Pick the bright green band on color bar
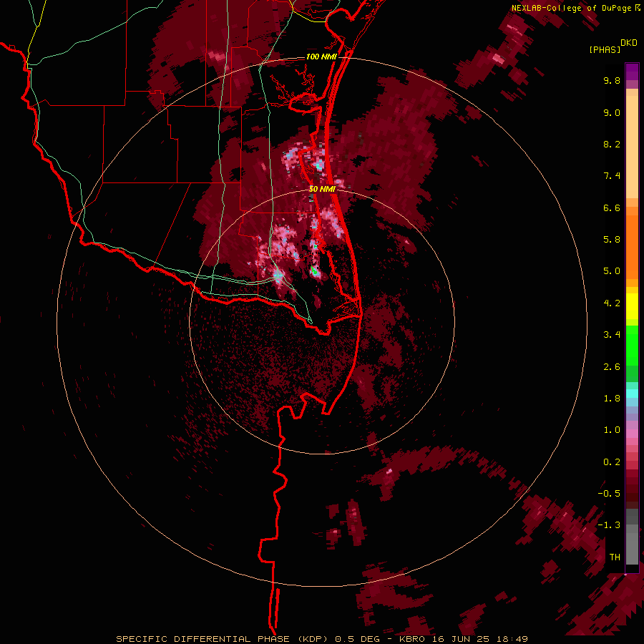 click(632, 345)
